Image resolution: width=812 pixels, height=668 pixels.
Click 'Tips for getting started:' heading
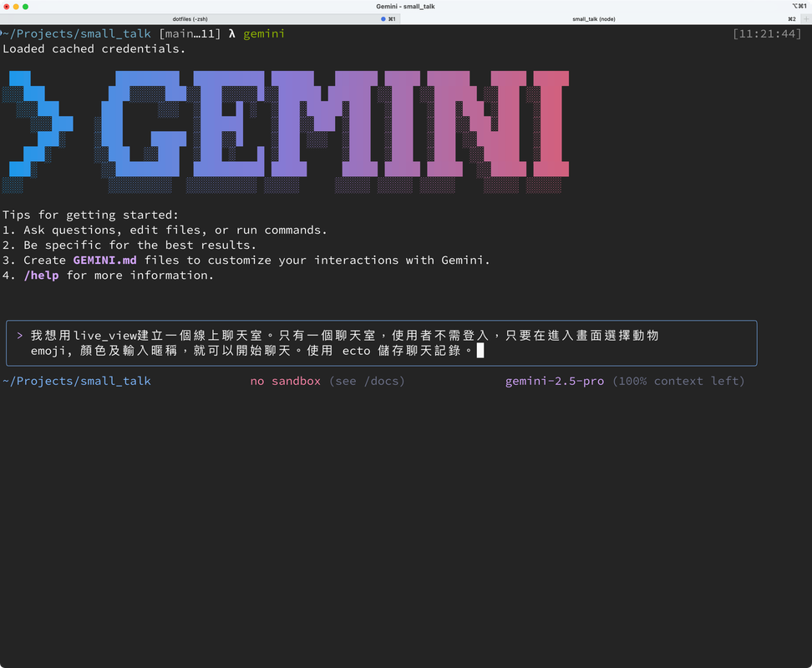pyautogui.click(x=90, y=215)
